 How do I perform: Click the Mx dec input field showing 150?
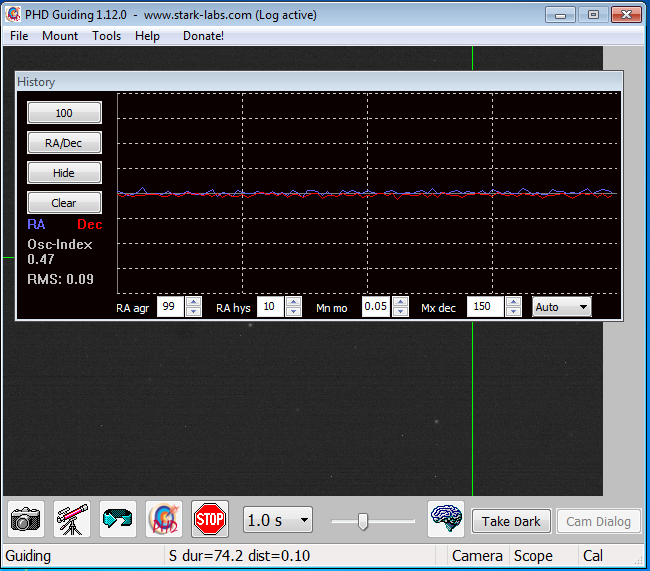click(486, 307)
